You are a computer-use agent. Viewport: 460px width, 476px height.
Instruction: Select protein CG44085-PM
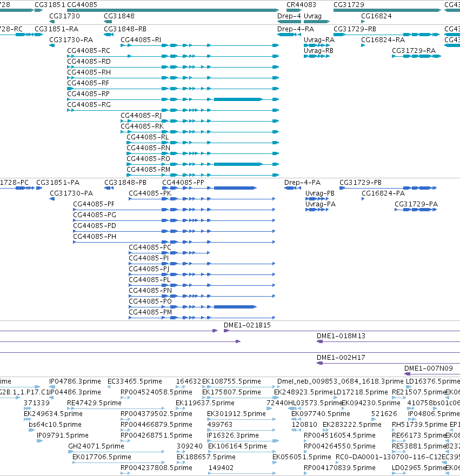coord(202,318)
